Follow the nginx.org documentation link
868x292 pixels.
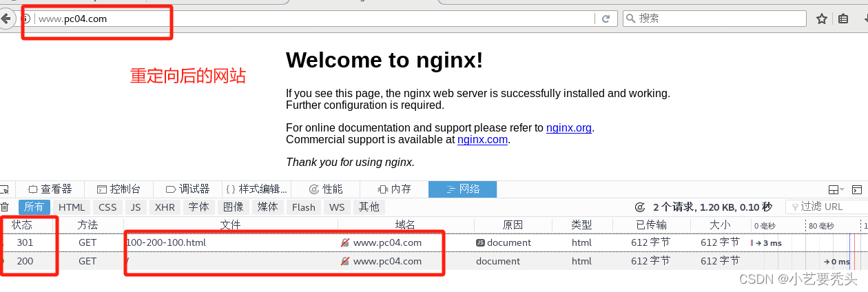pos(569,127)
